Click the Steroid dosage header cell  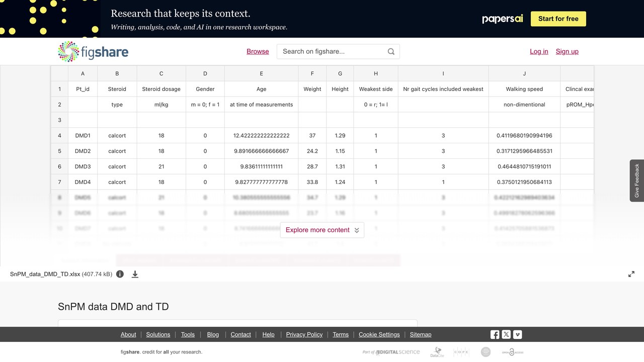click(x=161, y=89)
